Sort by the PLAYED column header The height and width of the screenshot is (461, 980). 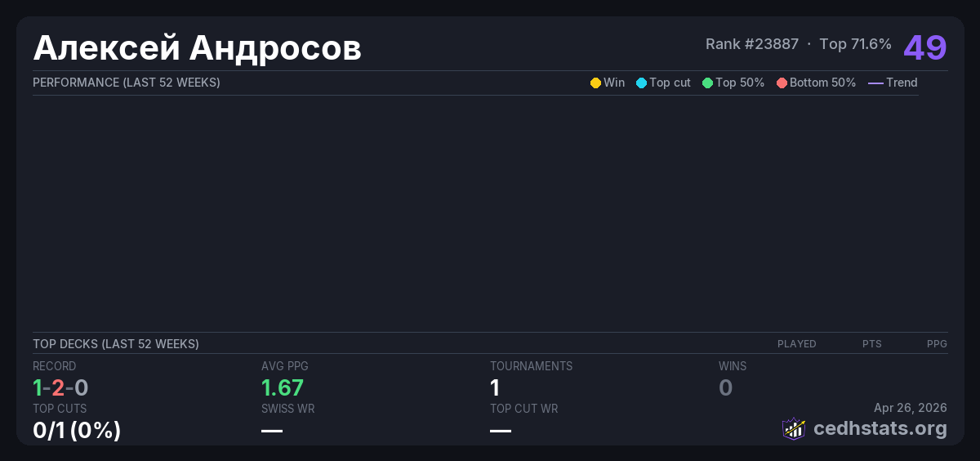796,344
